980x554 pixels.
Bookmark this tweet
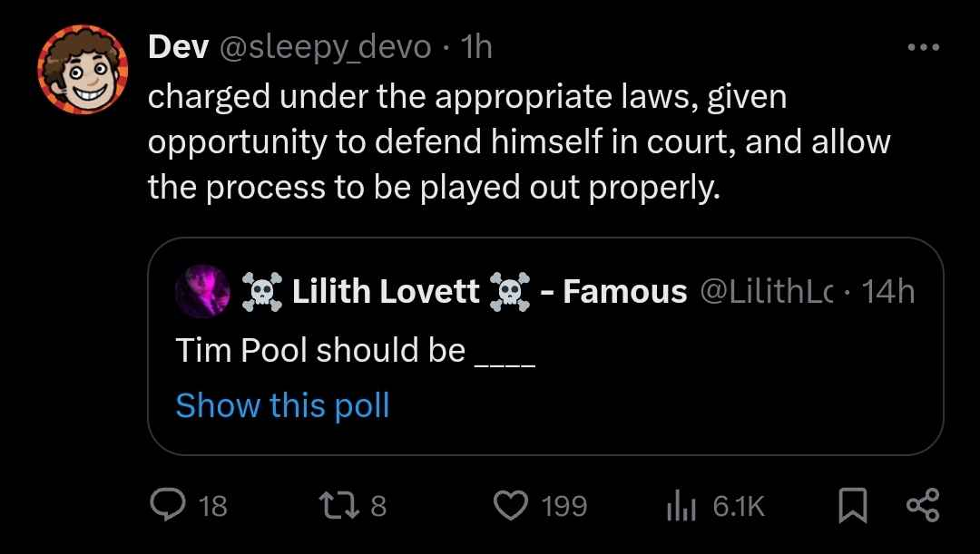[852, 505]
